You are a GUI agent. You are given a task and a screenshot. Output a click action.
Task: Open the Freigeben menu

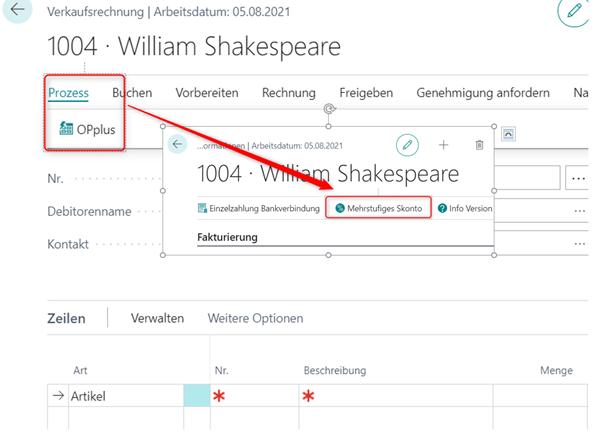pos(366,93)
